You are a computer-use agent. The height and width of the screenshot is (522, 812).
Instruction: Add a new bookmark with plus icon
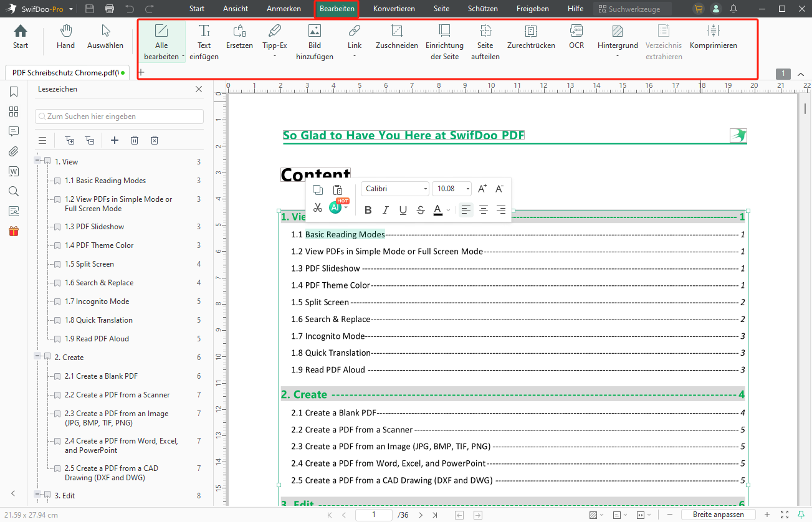(x=115, y=140)
